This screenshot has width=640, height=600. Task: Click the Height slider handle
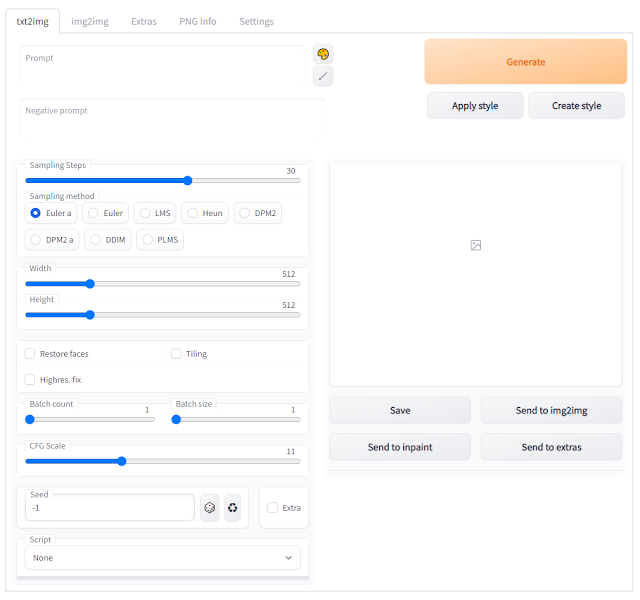90,315
